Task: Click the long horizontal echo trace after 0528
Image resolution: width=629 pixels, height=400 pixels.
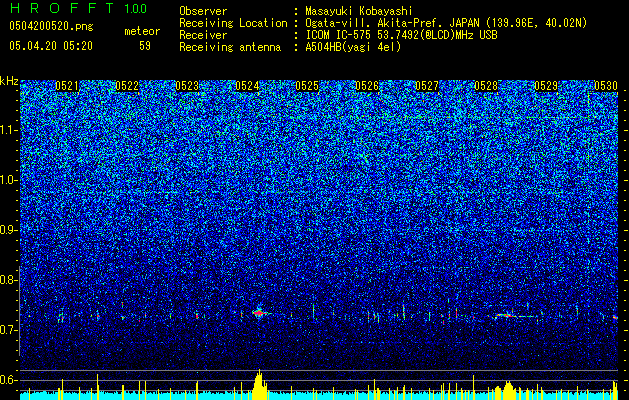Action: coord(516,316)
